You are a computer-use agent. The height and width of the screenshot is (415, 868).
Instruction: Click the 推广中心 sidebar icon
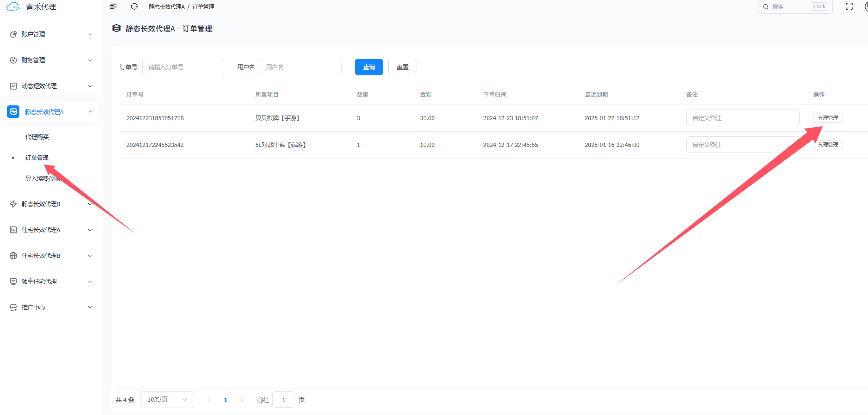(13, 307)
